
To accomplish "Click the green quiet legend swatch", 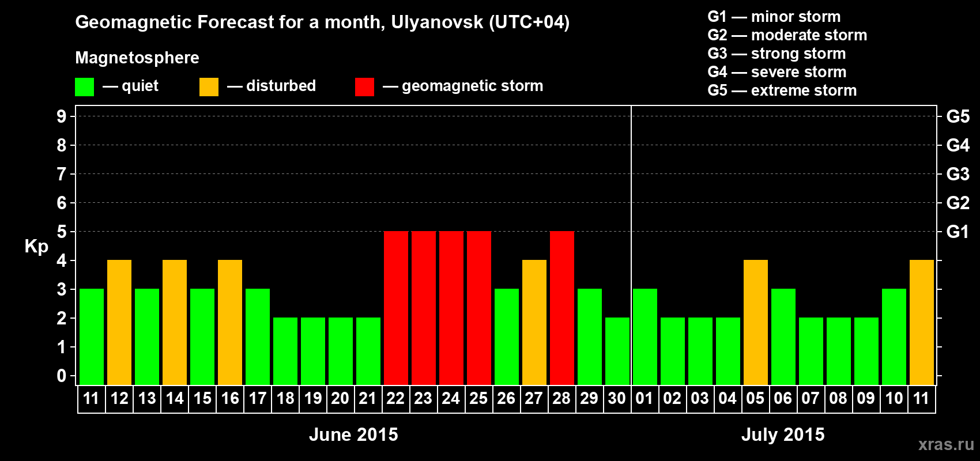I will 84,87.
